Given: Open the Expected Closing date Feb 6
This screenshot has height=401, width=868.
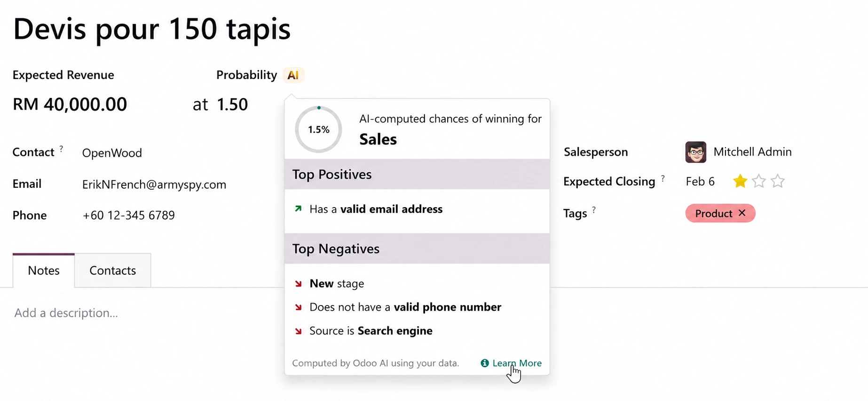Looking at the screenshot, I should pos(700,182).
